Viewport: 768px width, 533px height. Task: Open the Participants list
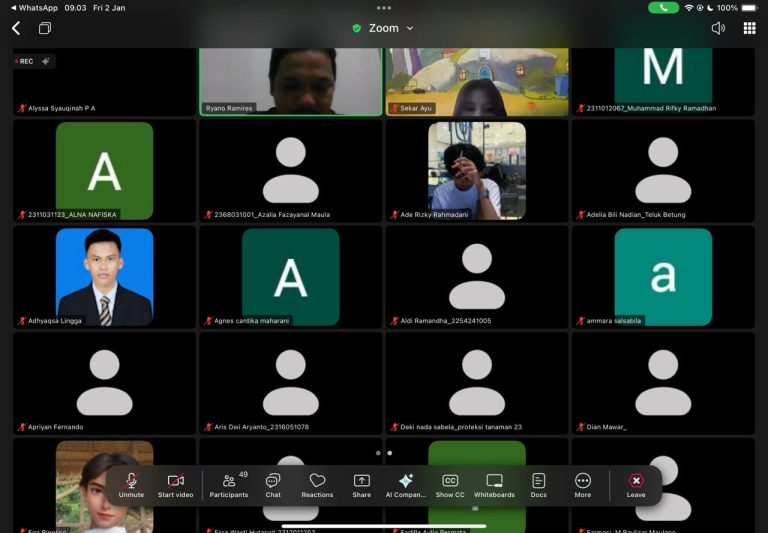click(229, 484)
